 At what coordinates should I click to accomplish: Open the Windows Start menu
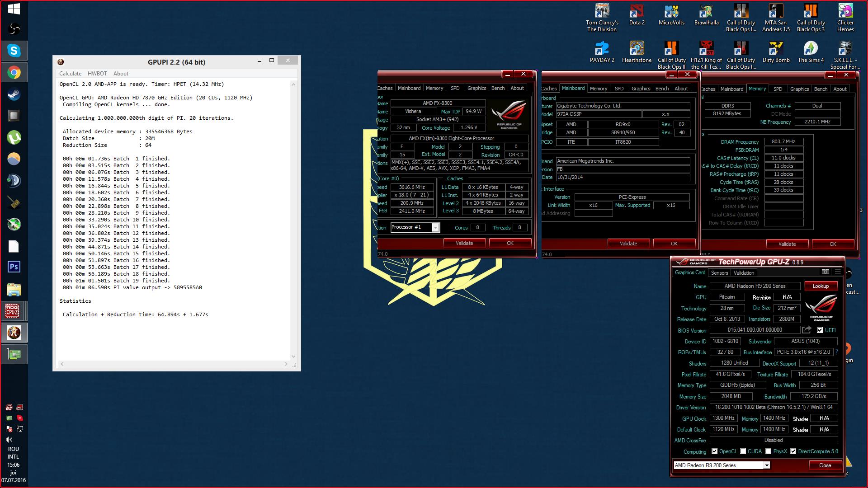tap(14, 9)
